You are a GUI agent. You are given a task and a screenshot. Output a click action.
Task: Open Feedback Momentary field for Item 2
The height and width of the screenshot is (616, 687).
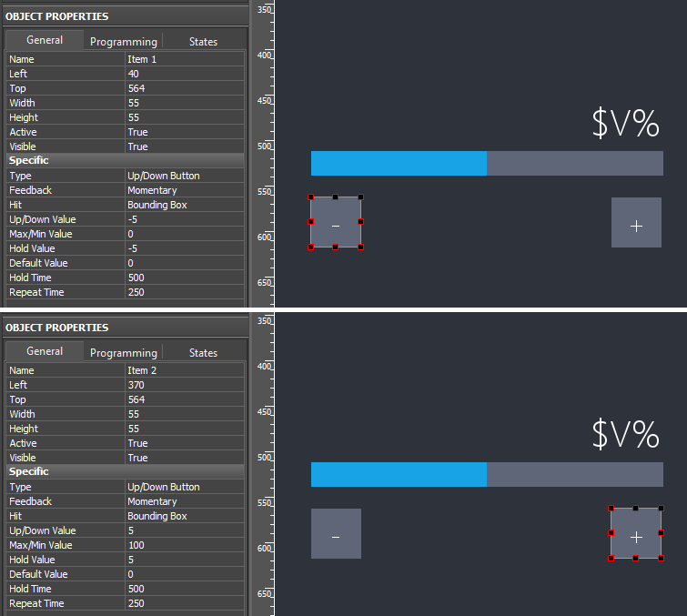pos(185,501)
